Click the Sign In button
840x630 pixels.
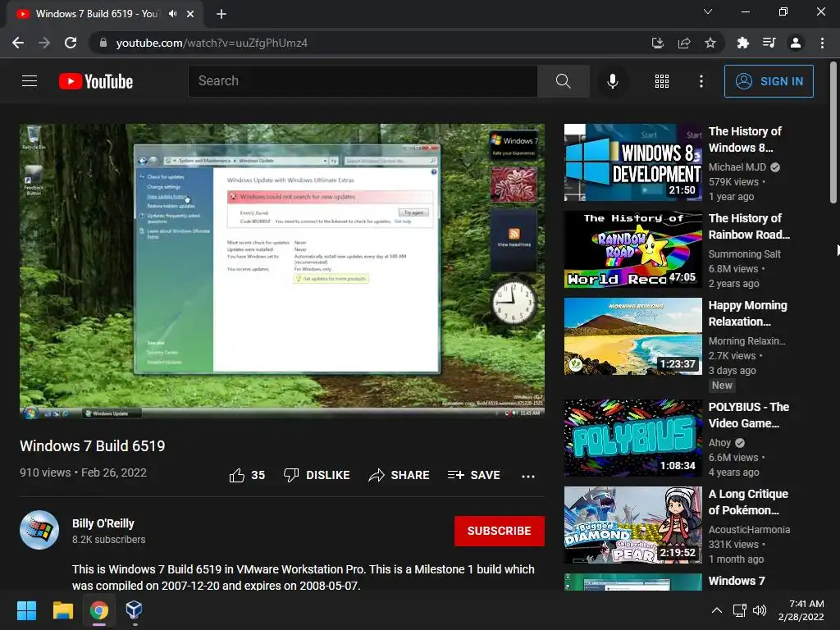[x=769, y=81]
